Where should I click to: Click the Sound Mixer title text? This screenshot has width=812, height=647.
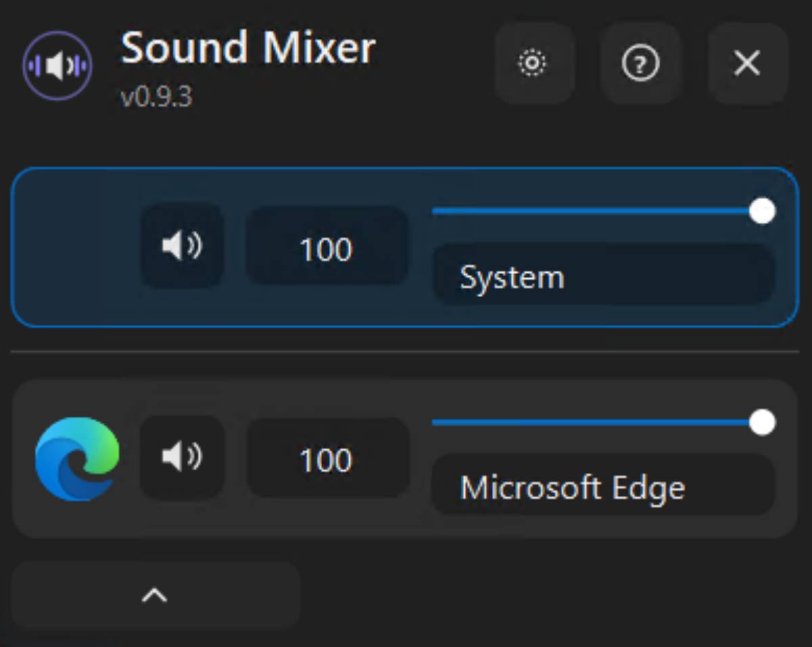pyautogui.click(x=248, y=48)
